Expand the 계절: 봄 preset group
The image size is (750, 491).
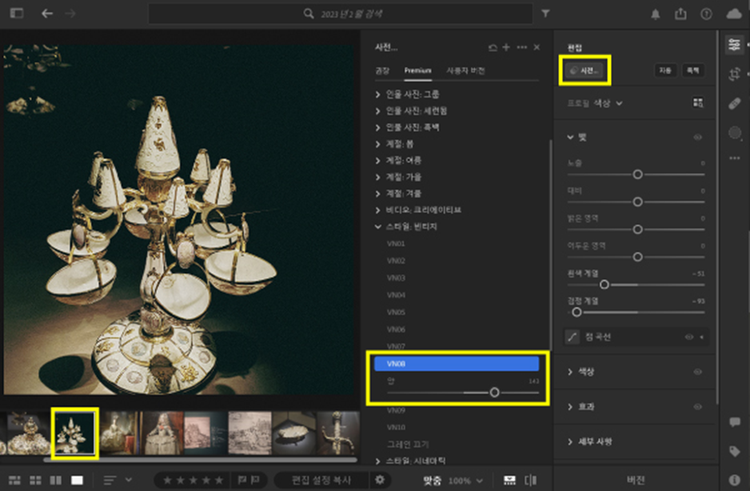point(395,144)
